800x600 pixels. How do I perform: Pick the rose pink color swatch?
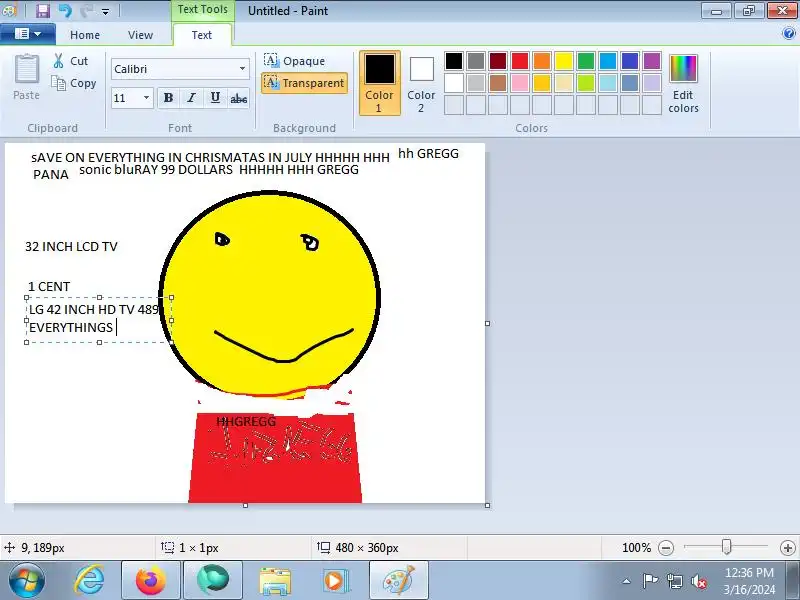coord(520,83)
